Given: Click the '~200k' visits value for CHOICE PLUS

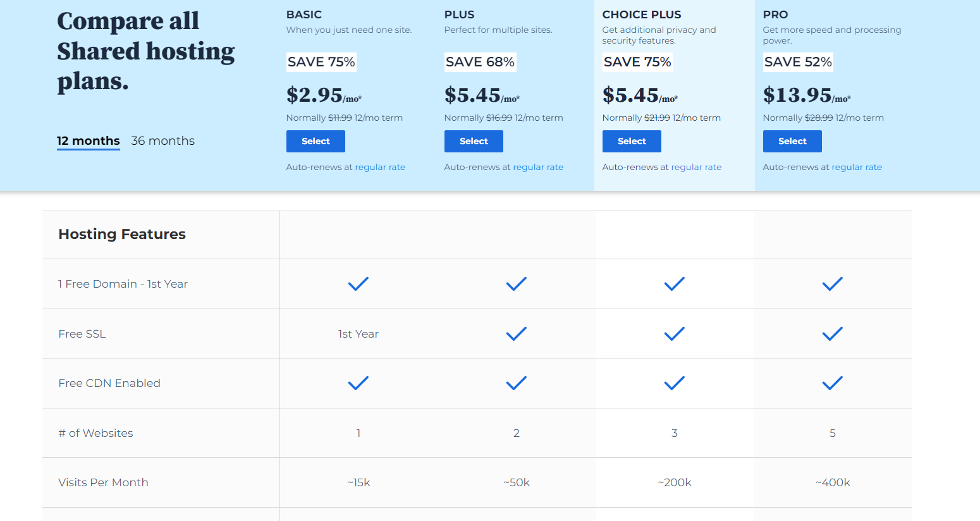Looking at the screenshot, I should pos(675,482).
